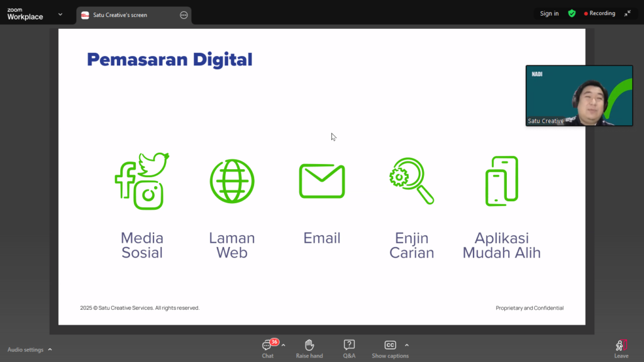Open the ellipsis menu on the screen tab
Viewport: 644px width, 362px height.
184,15
